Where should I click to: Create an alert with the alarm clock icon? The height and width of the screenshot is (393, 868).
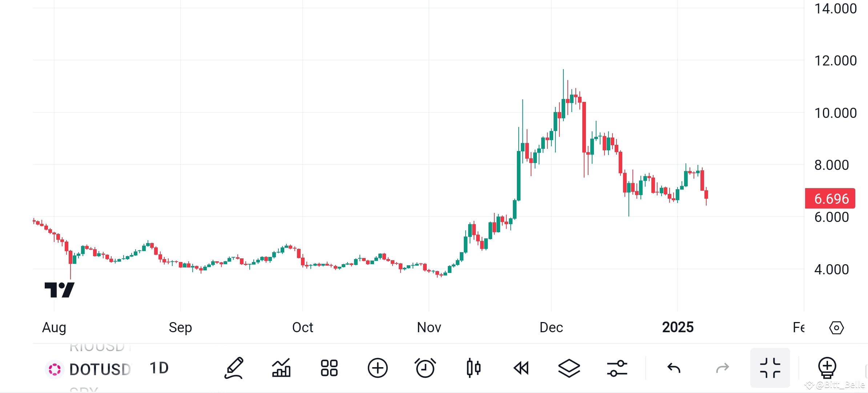(x=425, y=368)
